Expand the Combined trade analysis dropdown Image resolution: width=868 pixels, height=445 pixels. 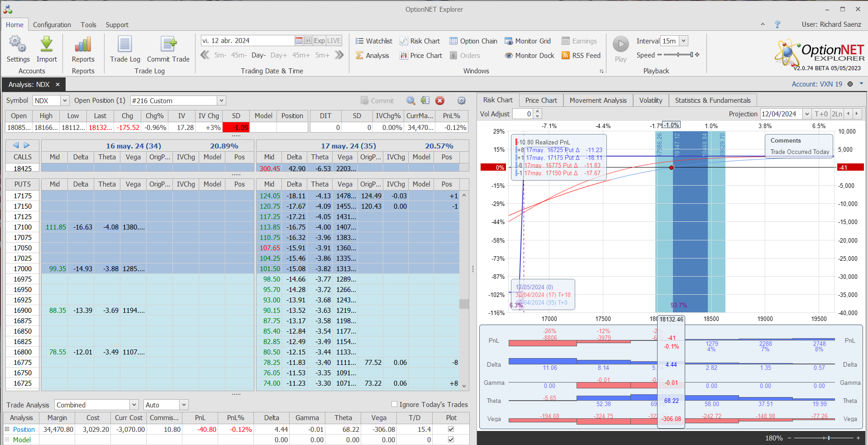[134, 405]
